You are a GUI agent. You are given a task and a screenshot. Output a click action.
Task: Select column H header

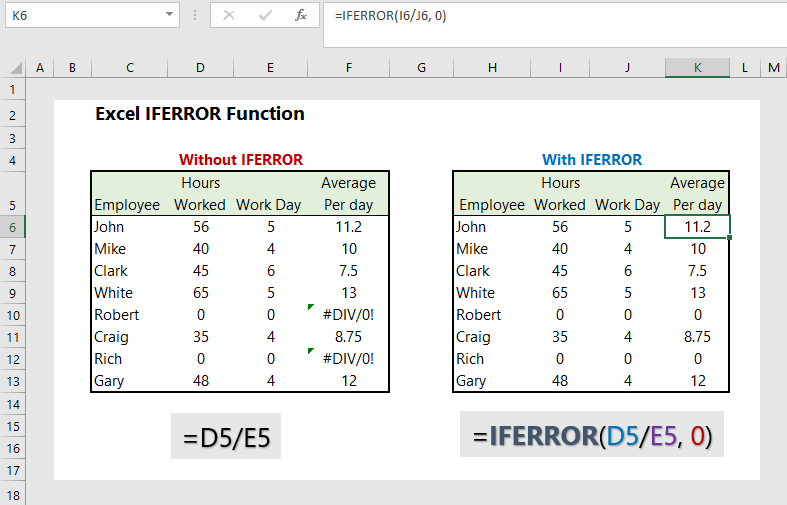pos(492,68)
